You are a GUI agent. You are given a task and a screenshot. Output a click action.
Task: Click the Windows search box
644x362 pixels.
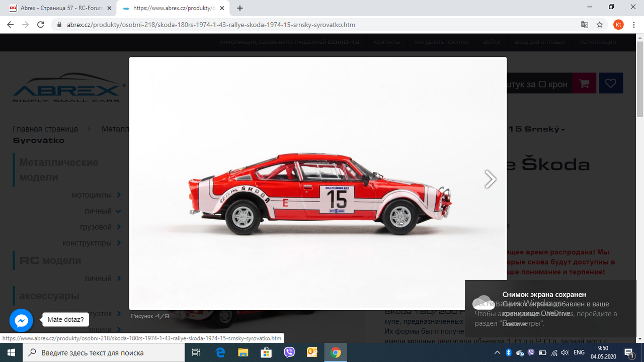104,352
